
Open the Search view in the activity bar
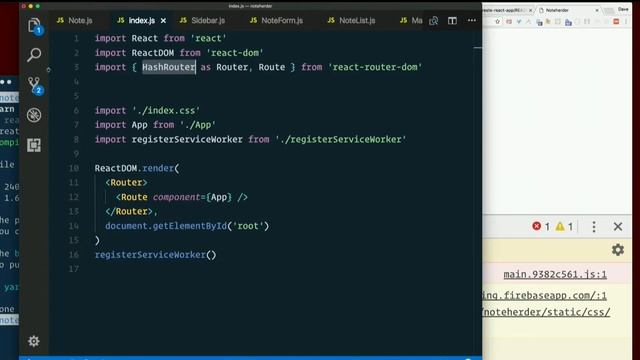pos(34,55)
